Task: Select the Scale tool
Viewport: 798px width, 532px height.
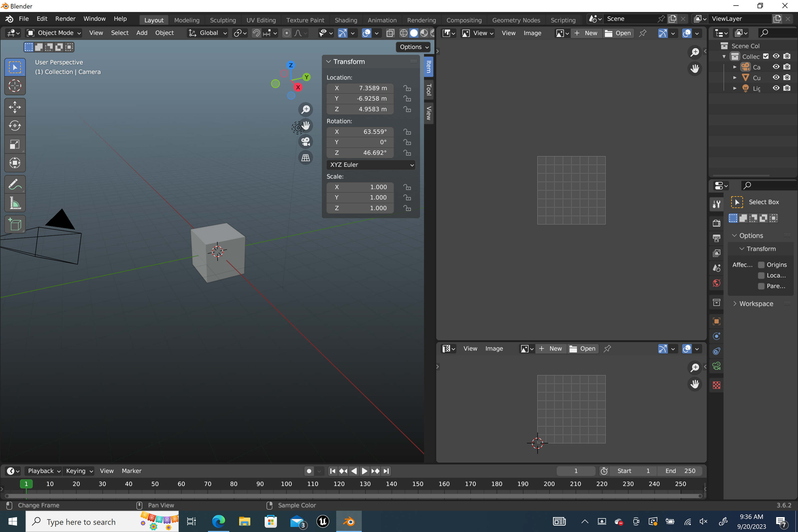Action: click(x=15, y=144)
